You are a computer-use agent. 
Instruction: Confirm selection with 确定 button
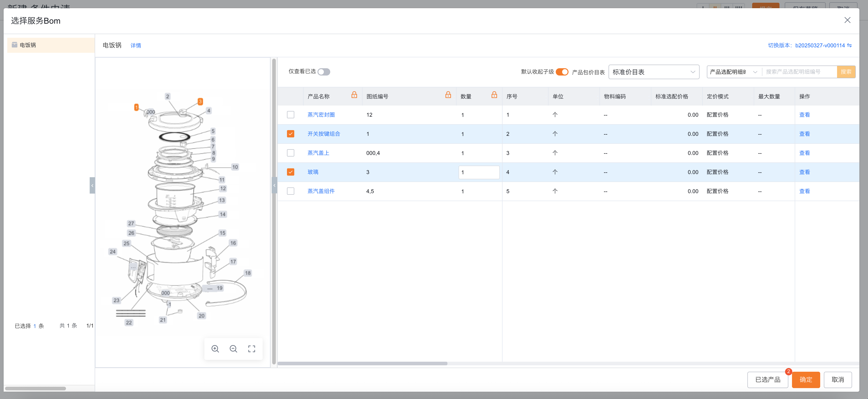[x=806, y=380]
